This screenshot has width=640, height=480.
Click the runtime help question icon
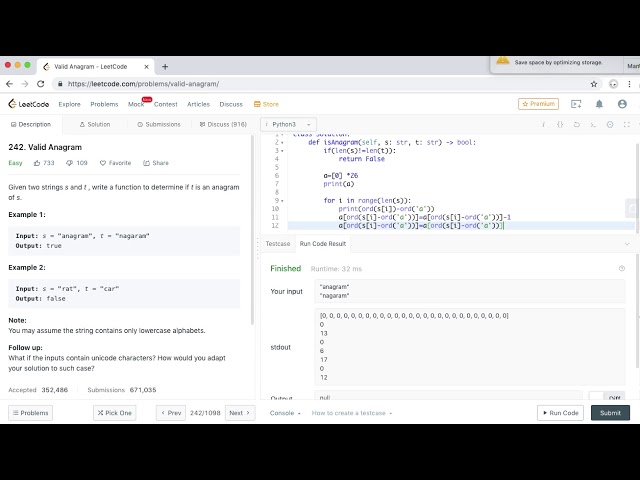(622, 268)
